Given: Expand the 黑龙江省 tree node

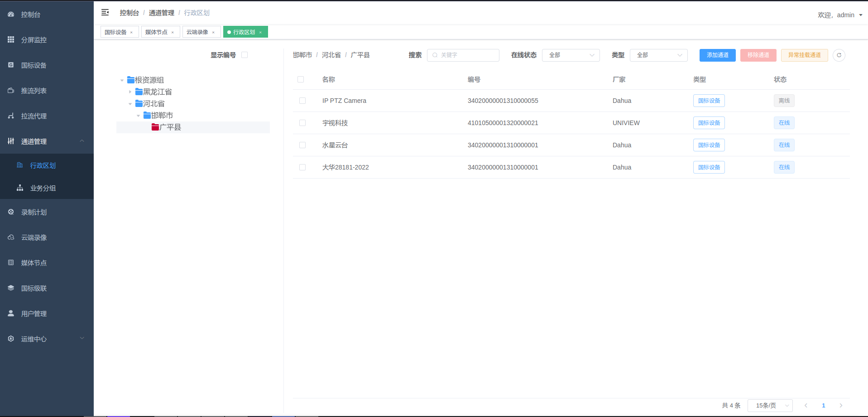Looking at the screenshot, I should point(130,92).
